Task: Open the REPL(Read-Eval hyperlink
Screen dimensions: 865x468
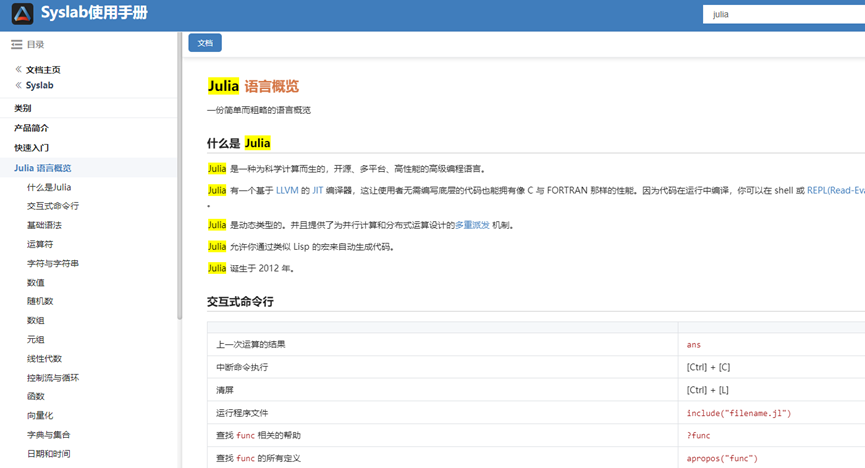Action: click(x=836, y=190)
